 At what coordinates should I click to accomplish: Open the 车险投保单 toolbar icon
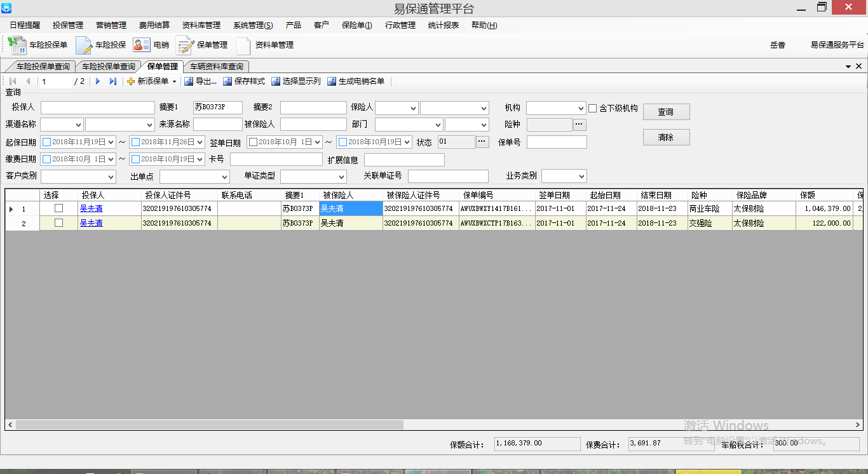[x=17, y=45]
